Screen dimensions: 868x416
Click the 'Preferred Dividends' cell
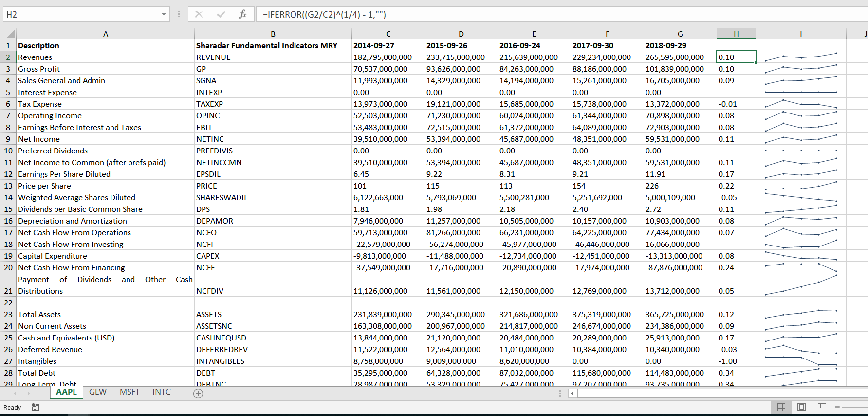click(105, 151)
